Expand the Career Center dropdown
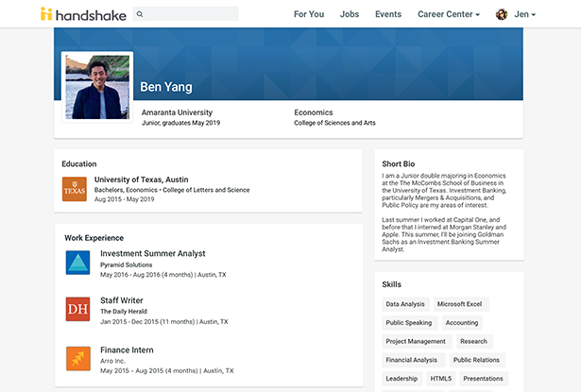 [448, 14]
